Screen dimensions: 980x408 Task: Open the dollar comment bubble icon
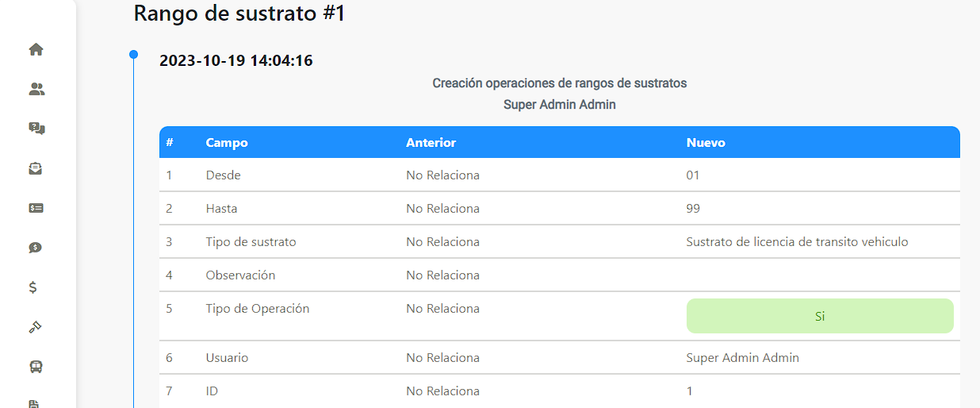pos(36,248)
